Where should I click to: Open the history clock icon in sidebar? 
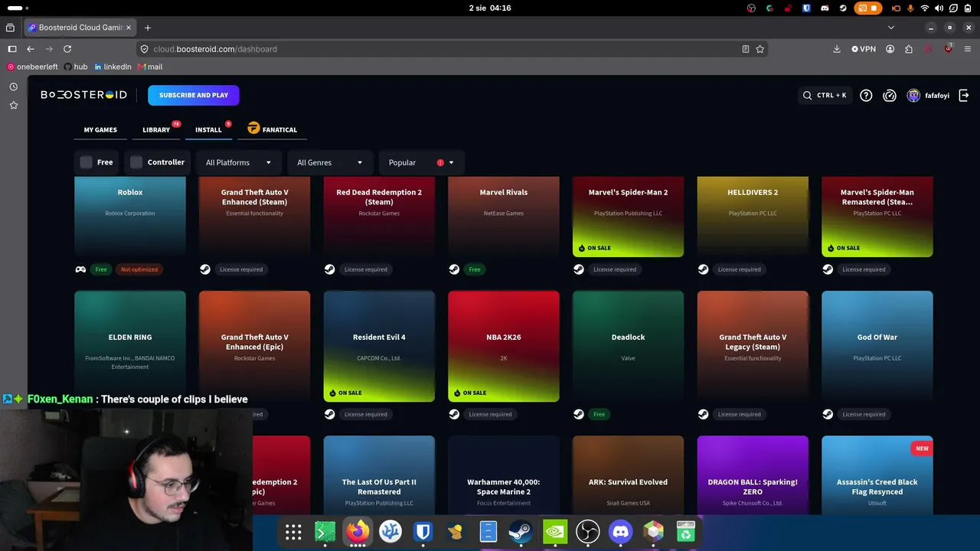point(13,86)
